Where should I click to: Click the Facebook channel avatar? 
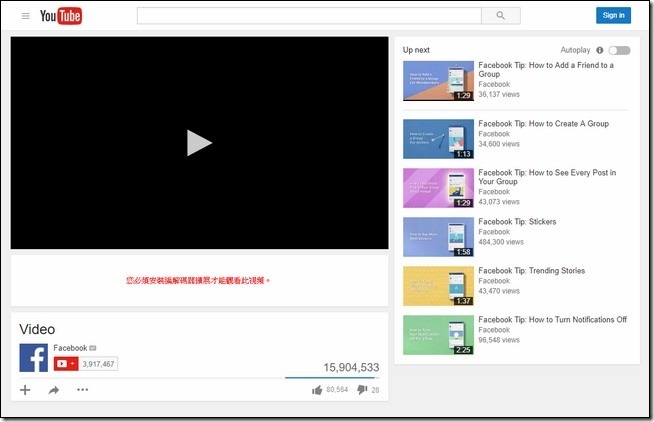click(x=33, y=357)
